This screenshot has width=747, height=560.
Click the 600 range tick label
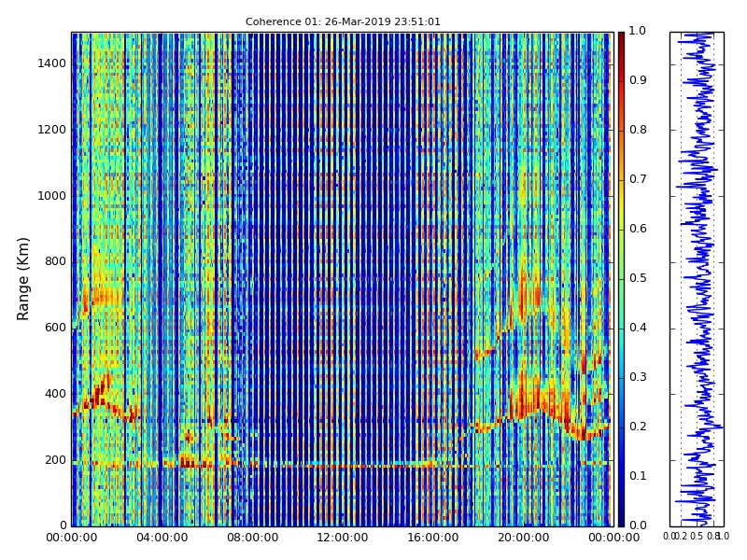click(55, 328)
